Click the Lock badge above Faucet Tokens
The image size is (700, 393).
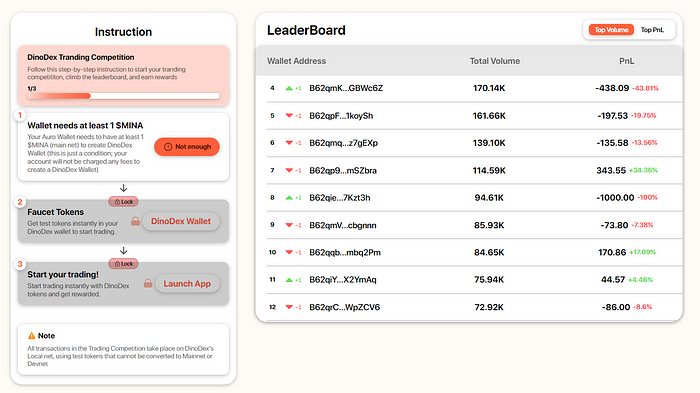tap(123, 202)
